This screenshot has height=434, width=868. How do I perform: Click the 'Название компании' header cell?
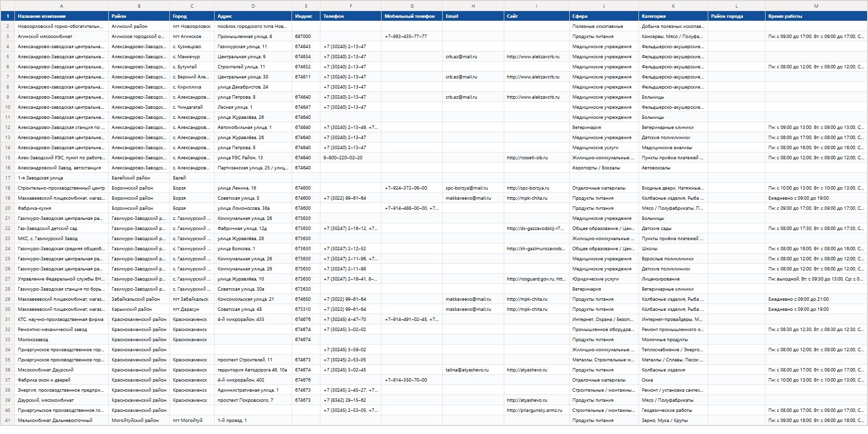coord(62,16)
